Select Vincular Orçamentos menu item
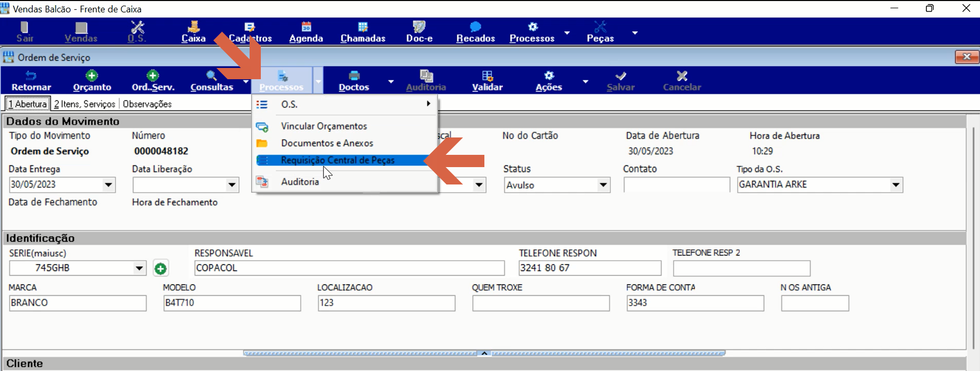 pos(345,126)
